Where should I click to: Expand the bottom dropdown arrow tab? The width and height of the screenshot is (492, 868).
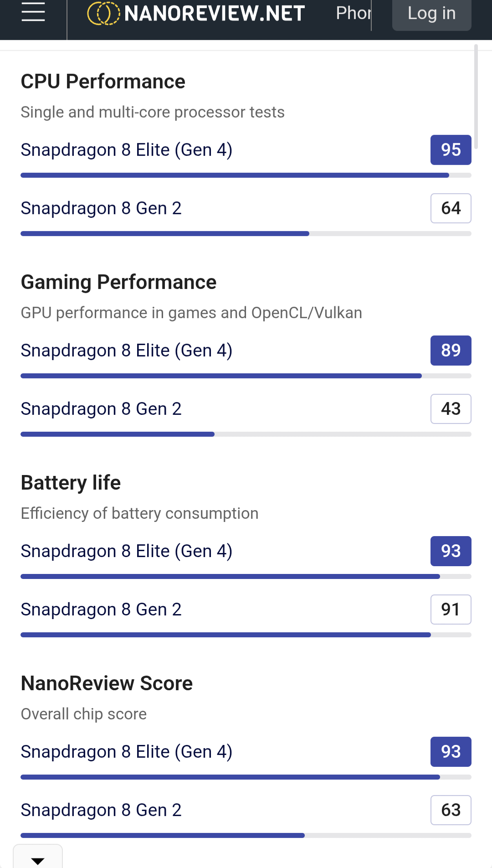[38, 859]
